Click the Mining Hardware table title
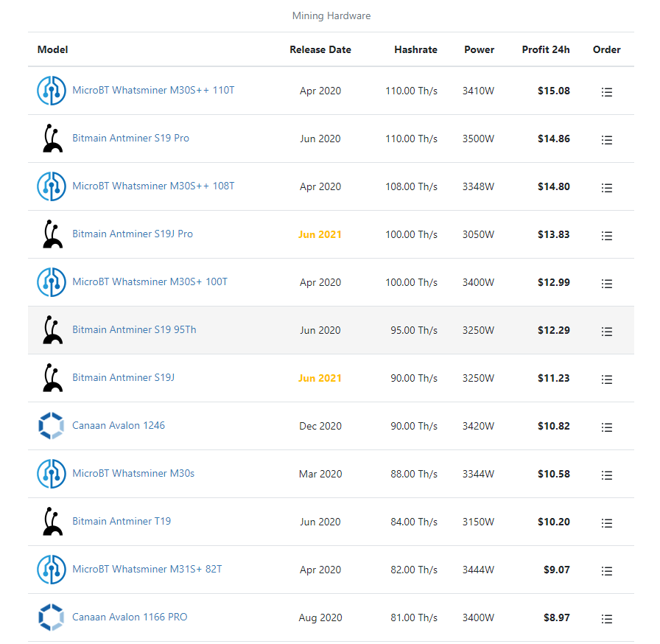This screenshot has height=644, width=660. [x=331, y=16]
